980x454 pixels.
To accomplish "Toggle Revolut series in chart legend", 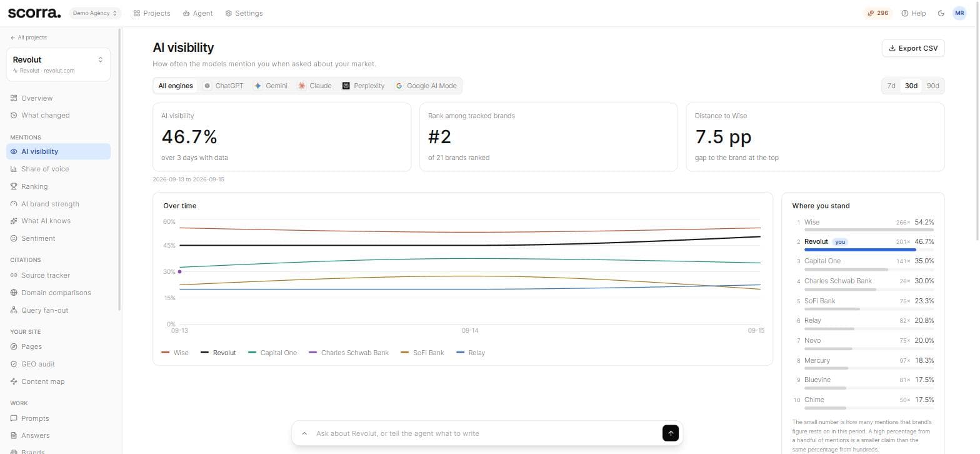I will [218, 353].
